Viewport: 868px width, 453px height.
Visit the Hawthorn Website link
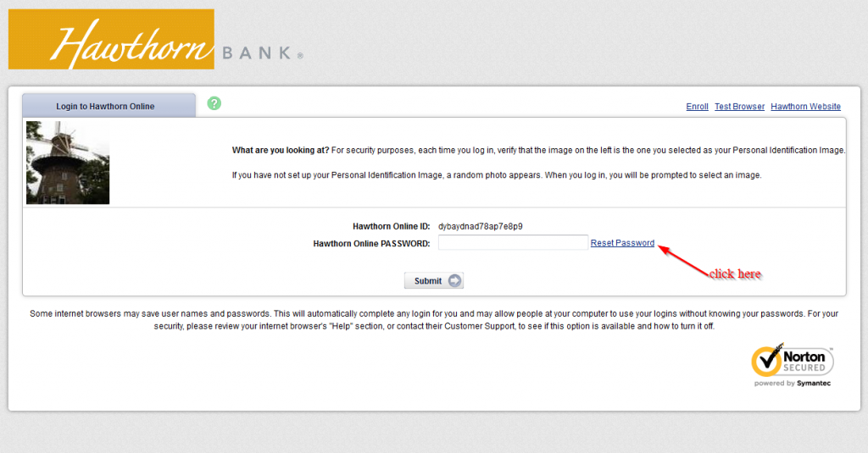pyautogui.click(x=805, y=106)
